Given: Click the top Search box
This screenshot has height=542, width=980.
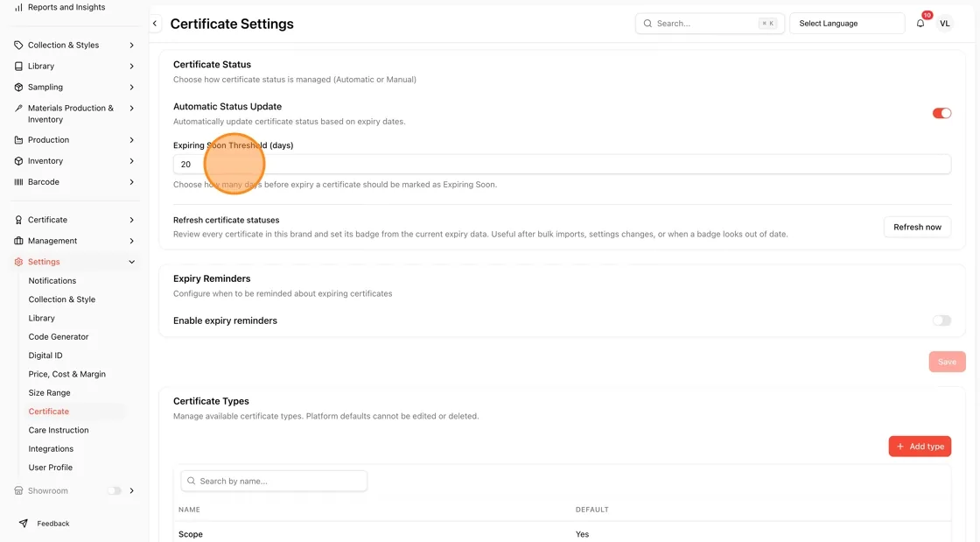Looking at the screenshot, I should 710,24.
